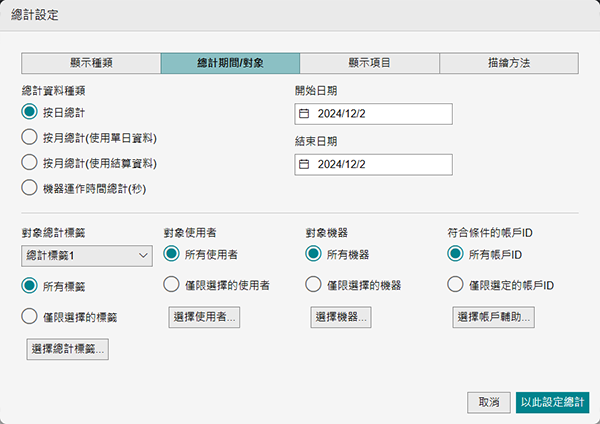Select 按月總計(使用單日資料) radio option
600x424 pixels.
[x=30, y=137]
